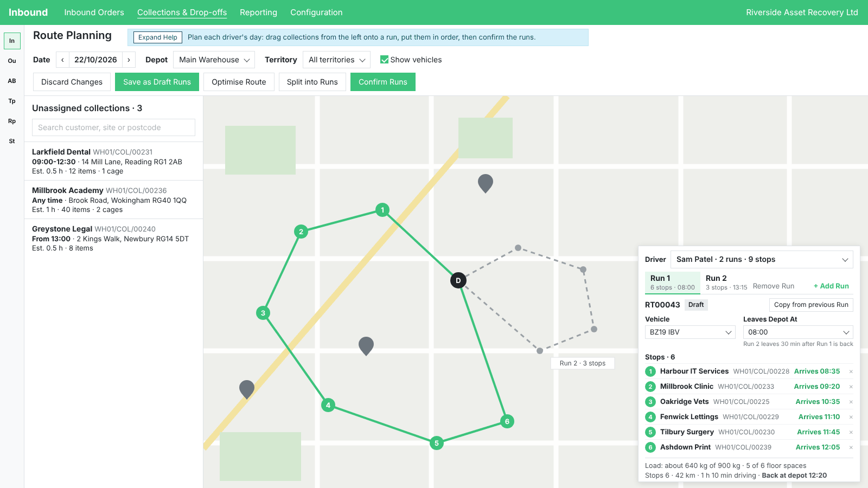This screenshot has height=488, width=868.
Task: Switch to the Run 1 tab
Action: (x=673, y=282)
